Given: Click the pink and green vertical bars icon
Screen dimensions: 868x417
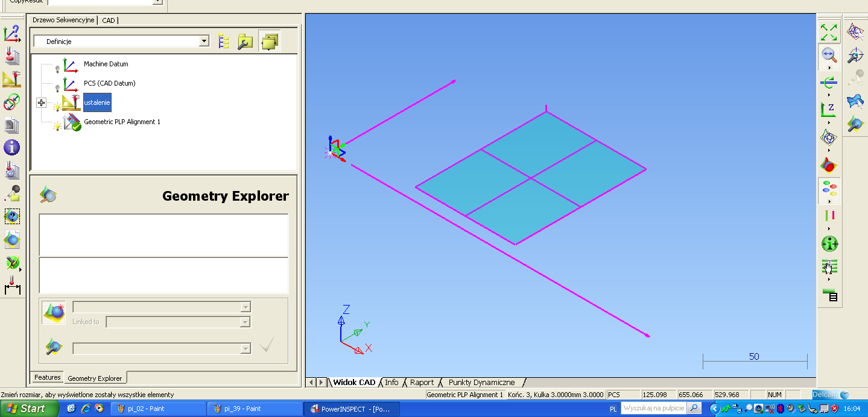Looking at the screenshot, I should click(829, 216).
